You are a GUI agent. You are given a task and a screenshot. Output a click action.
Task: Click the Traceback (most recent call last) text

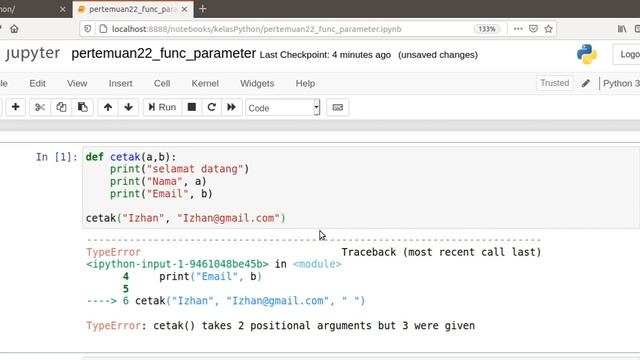[x=441, y=252]
